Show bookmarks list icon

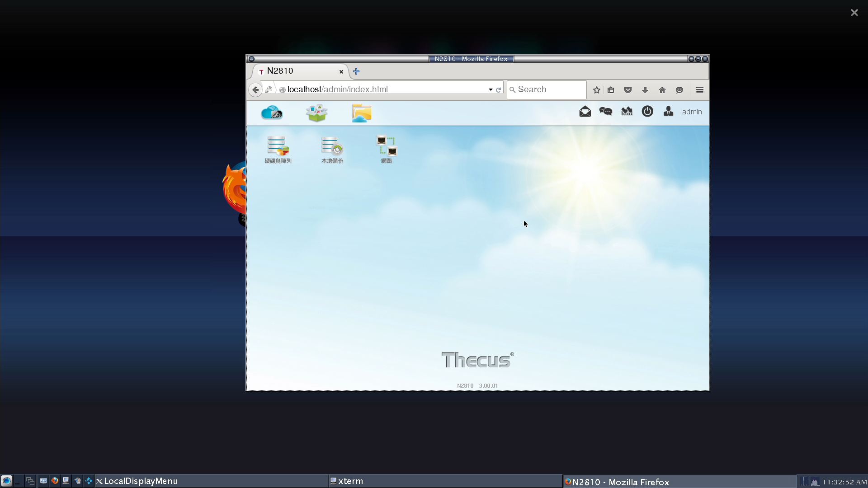[x=611, y=90]
